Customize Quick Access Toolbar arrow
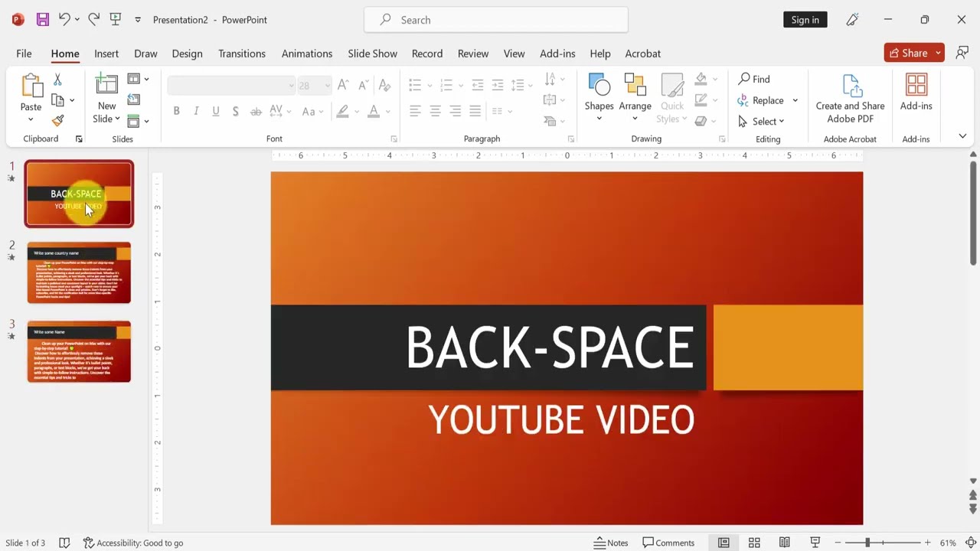This screenshot has height=551, width=980. click(138, 20)
